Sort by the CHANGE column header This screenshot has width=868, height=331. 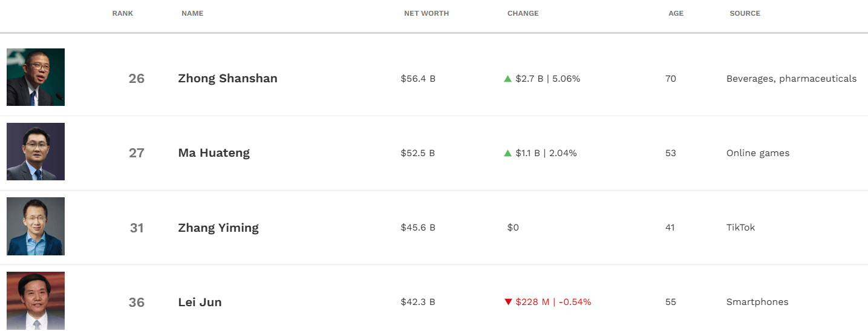tap(523, 13)
